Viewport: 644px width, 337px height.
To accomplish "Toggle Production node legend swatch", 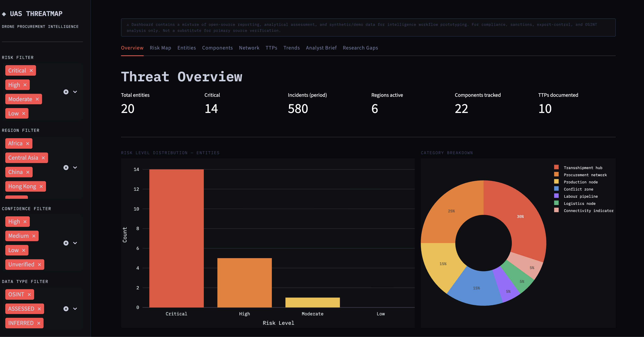I will point(557,181).
